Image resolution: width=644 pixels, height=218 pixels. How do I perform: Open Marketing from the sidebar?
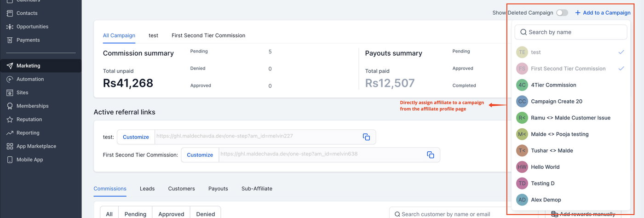coord(28,66)
